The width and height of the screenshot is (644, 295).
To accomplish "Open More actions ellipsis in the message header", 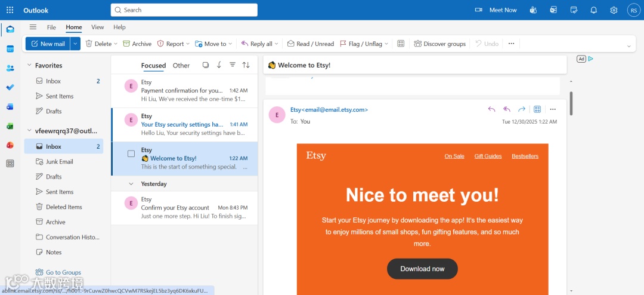I will click(553, 109).
